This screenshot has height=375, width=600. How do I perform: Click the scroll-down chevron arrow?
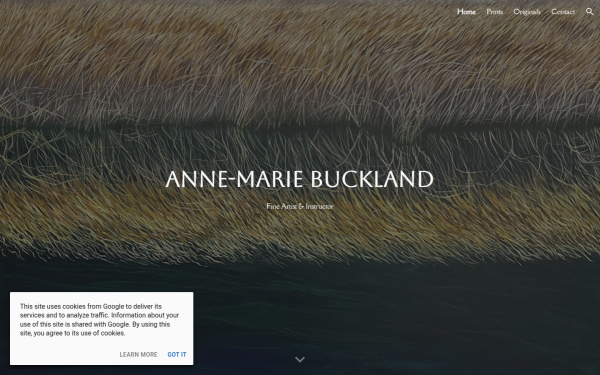300,359
